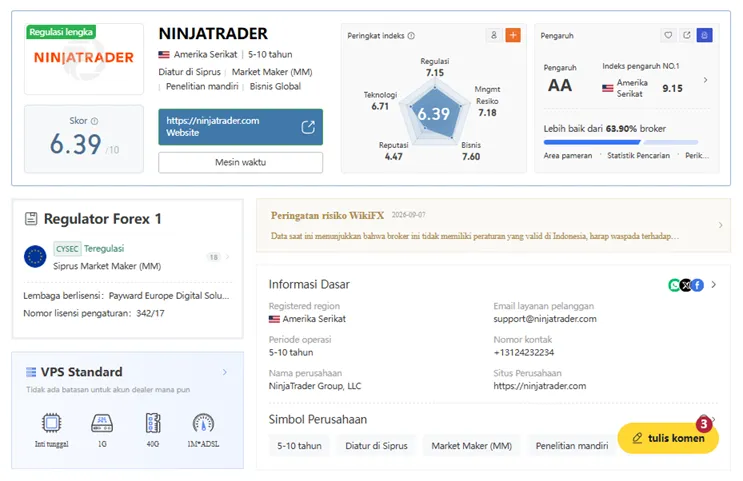Click the NinjaTrader Group, LLC company name
Viewport: 743px width, 481px height.
tap(315, 386)
